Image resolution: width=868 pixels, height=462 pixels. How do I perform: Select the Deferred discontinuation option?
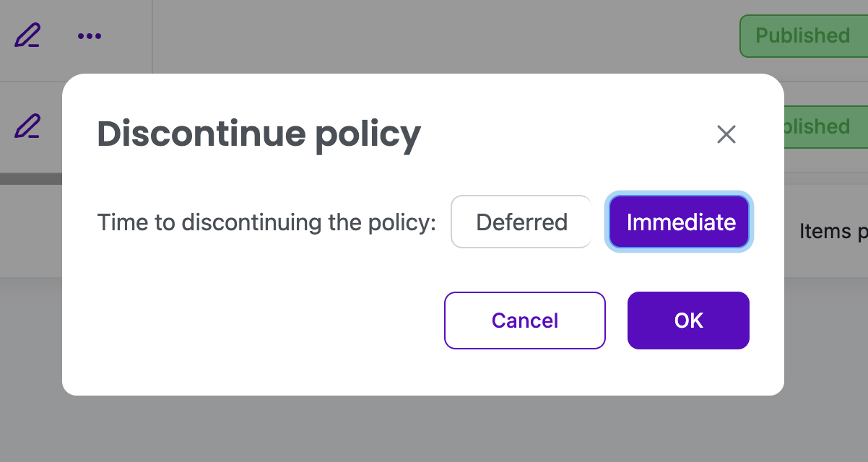point(521,222)
